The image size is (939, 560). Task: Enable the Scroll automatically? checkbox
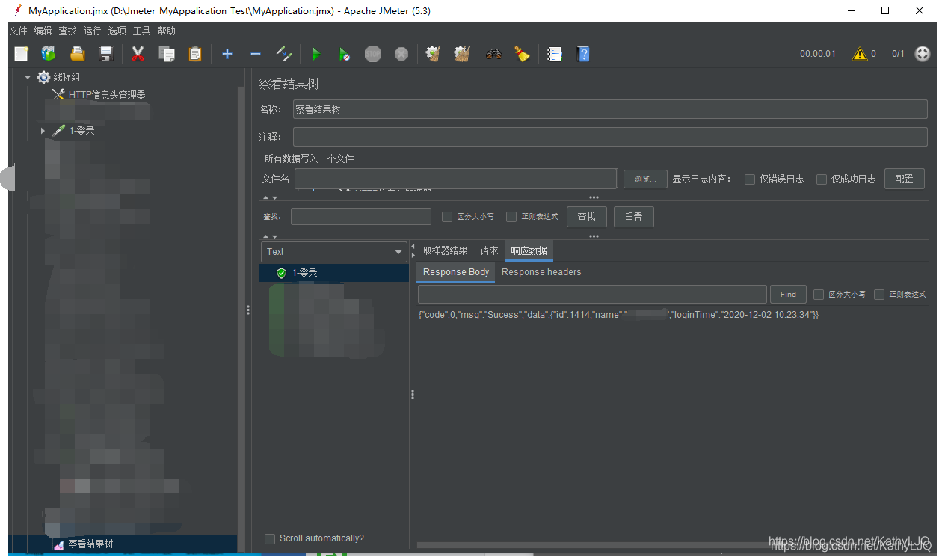tap(270, 538)
